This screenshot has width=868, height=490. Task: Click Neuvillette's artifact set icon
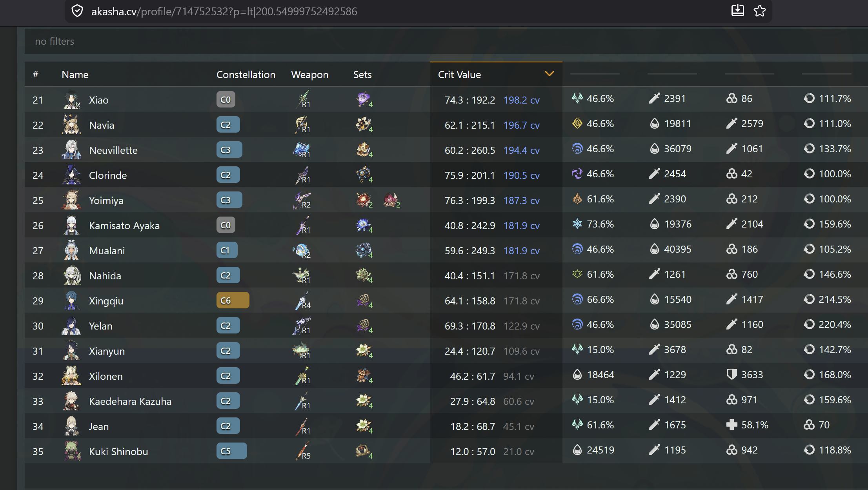pos(364,149)
